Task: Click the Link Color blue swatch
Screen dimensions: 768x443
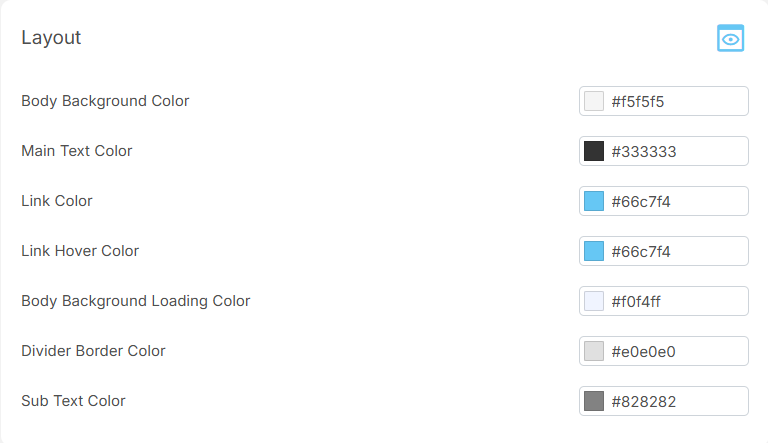Action: (594, 201)
